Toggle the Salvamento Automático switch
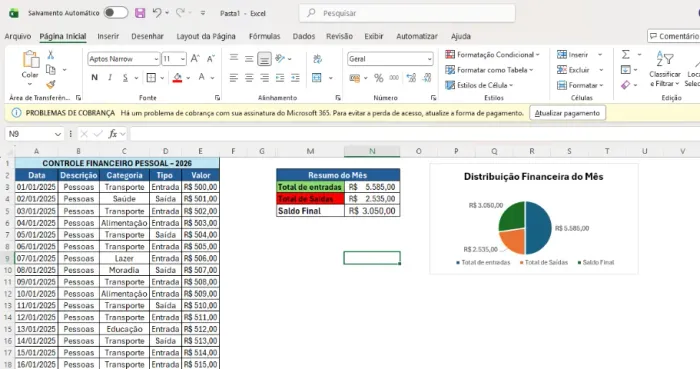The width and height of the screenshot is (700, 369). point(116,13)
